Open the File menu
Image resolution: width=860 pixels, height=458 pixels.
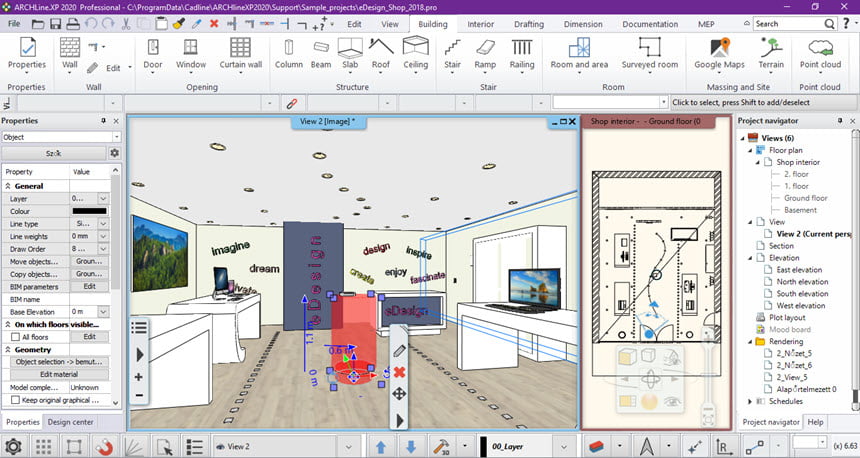14,24
